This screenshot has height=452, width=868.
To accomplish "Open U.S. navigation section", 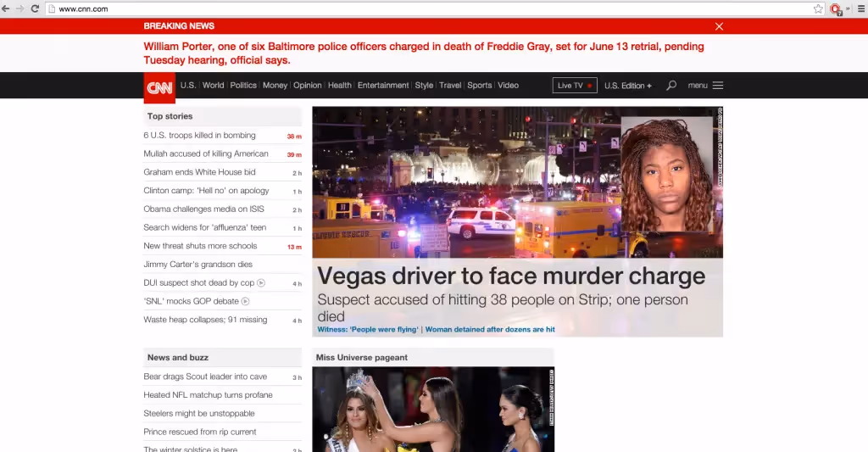I will (x=187, y=86).
